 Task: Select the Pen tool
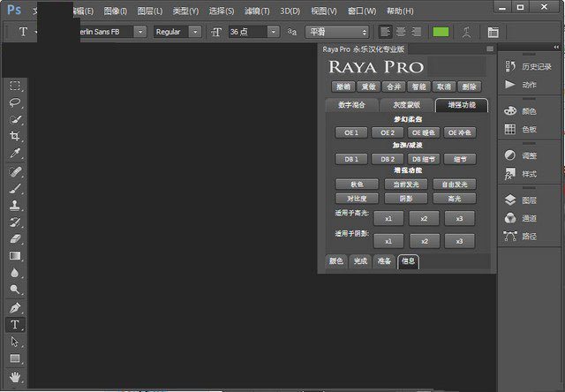pyautogui.click(x=15, y=308)
